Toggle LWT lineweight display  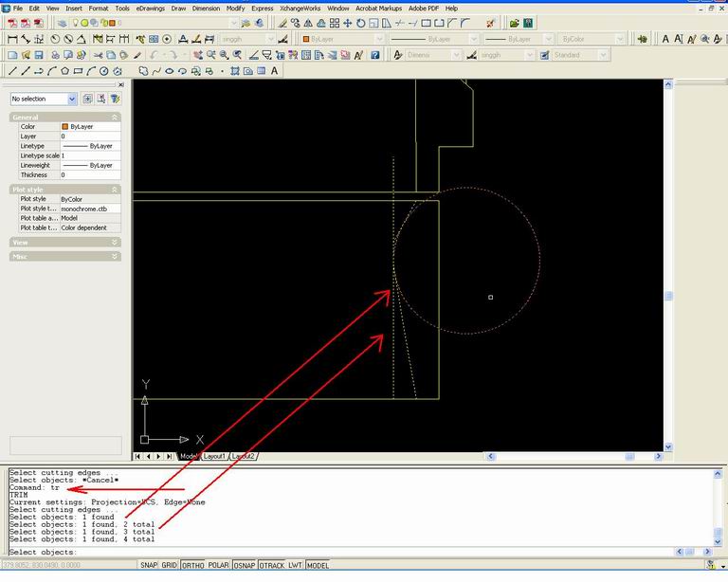(x=296, y=565)
